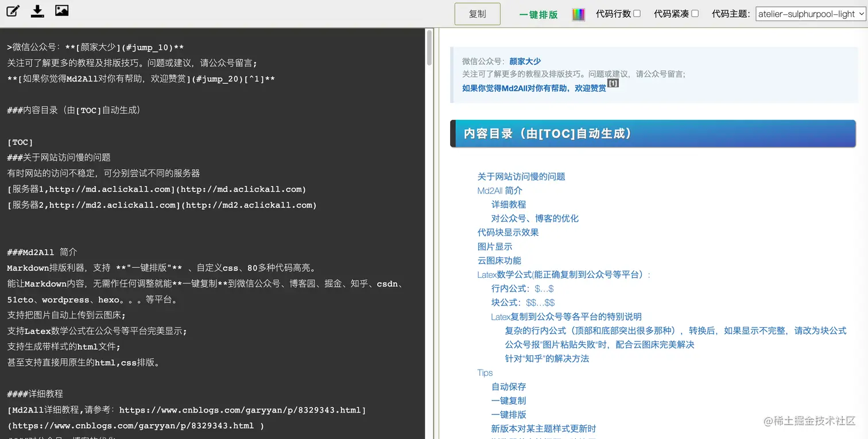Click 自动保存 TOC link
The height and width of the screenshot is (439, 868).
coord(509,387)
